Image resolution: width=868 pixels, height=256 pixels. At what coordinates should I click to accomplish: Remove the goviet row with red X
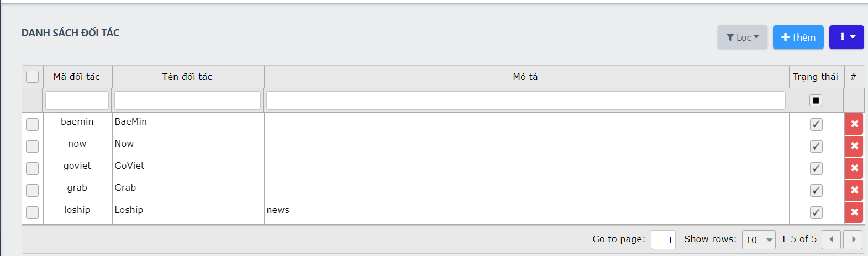point(854,168)
